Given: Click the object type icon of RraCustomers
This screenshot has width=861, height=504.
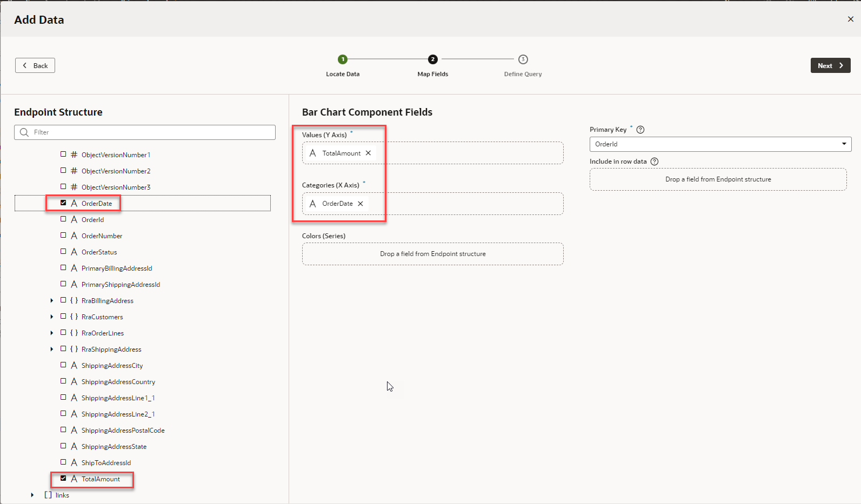Looking at the screenshot, I should point(74,317).
